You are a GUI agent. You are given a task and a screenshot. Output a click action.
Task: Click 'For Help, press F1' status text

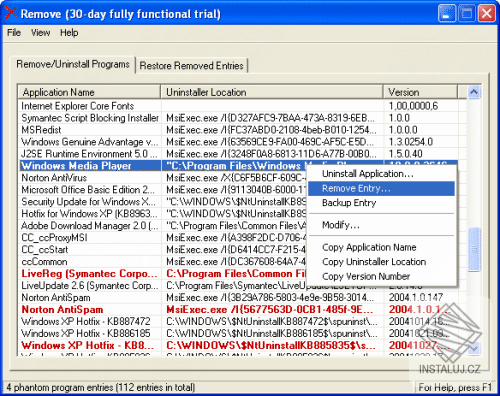[455, 388]
